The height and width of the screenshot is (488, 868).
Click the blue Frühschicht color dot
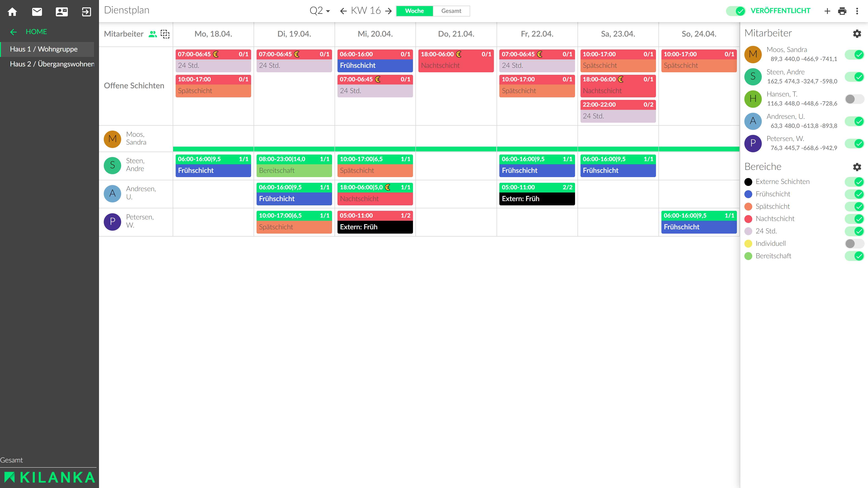(x=748, y=194)
